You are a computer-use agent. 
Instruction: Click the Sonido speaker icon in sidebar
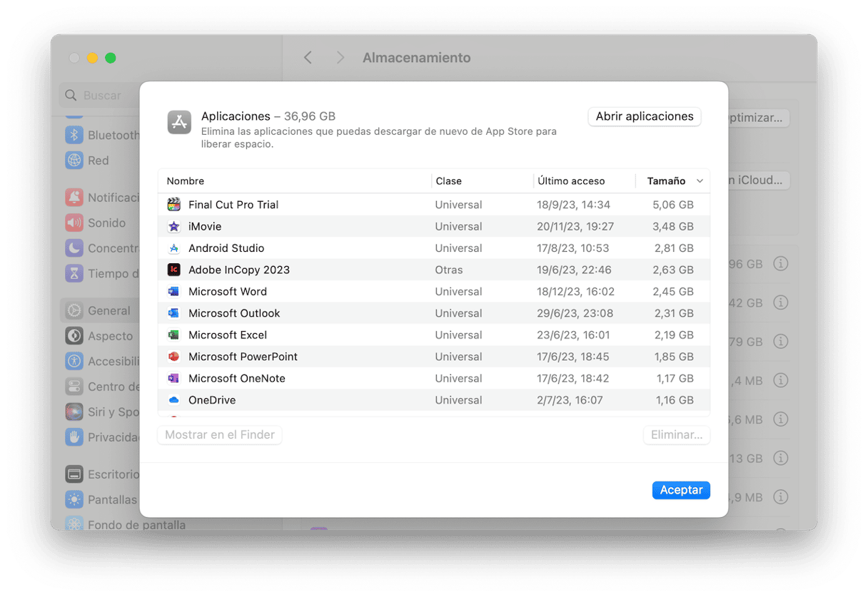click(x=74, y=223)
